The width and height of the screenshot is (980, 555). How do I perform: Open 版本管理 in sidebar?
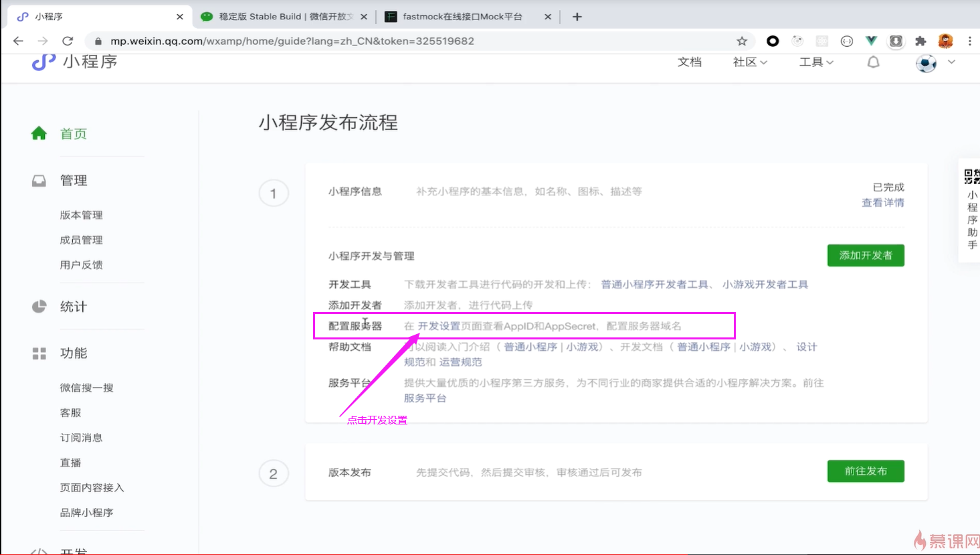[x=81, y=215]
